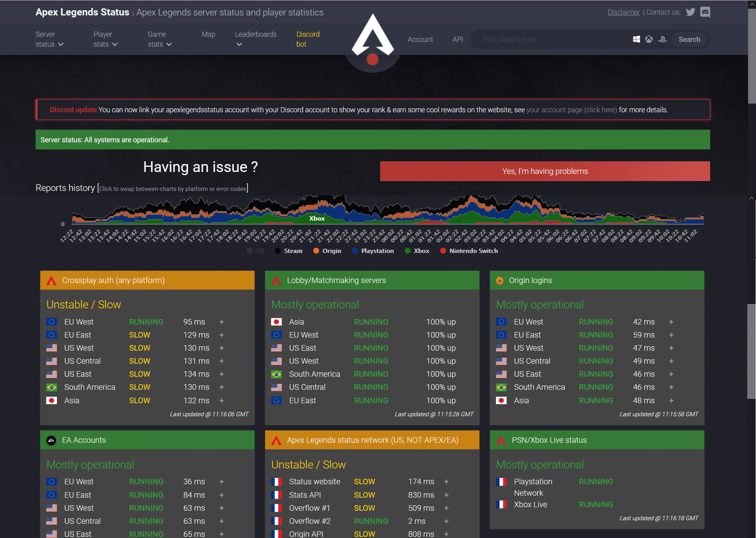Click the PSN/Xbox Live status Apex icon
Image resolution: width=756 pixels, height=538 pixels.
[x=501, y=440]
